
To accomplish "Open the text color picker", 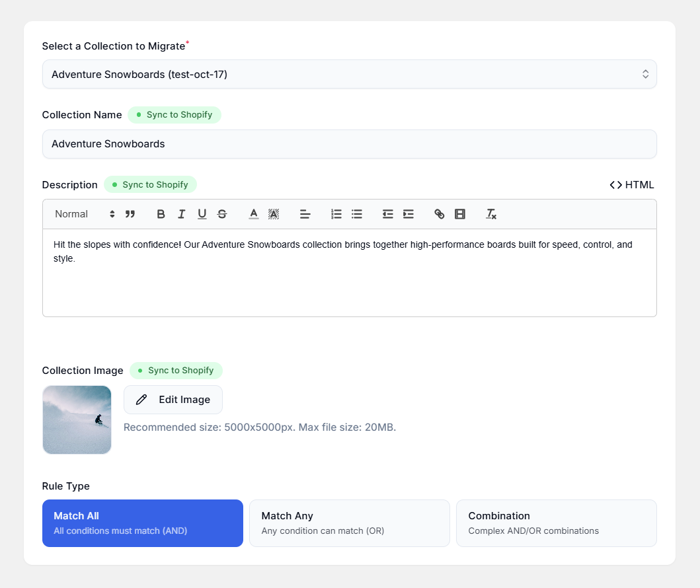I will 253,213.
